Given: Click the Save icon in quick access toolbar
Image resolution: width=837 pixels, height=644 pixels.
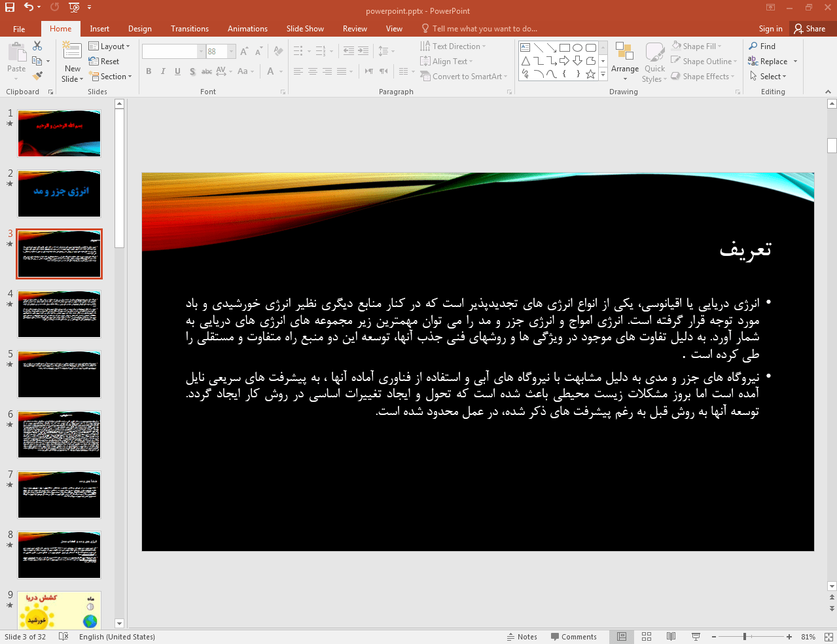Looking at the screenshot, I should coord(10,7).
